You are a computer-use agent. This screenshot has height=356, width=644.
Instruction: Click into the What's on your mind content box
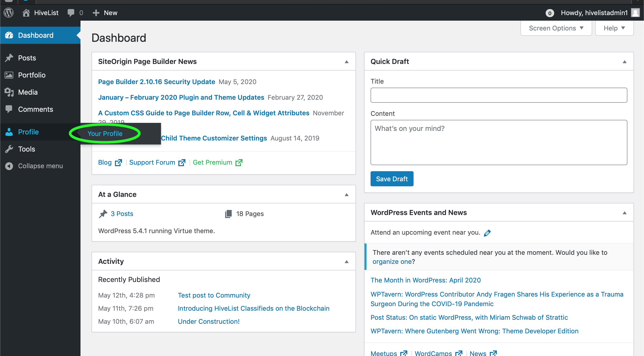pos(499,143)
